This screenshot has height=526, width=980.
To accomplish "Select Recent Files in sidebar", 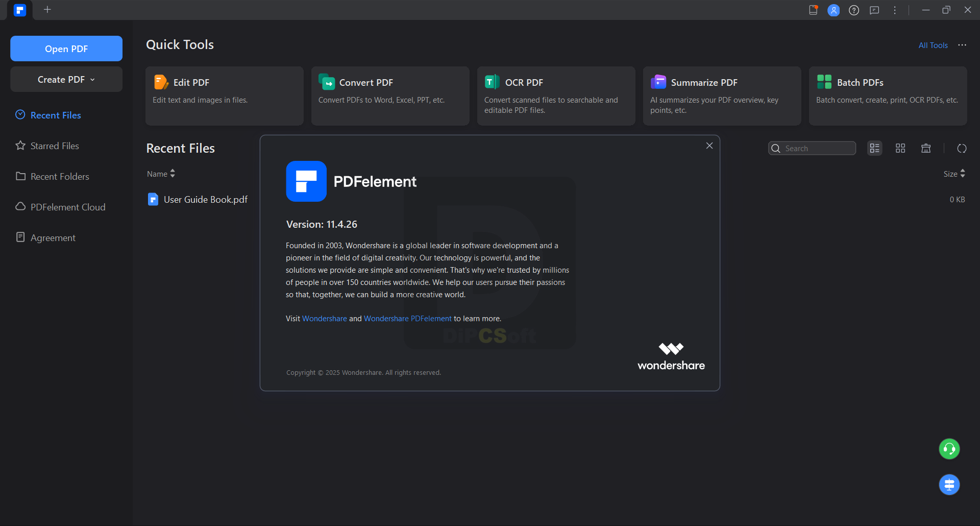I will click(x=56, y=115).
